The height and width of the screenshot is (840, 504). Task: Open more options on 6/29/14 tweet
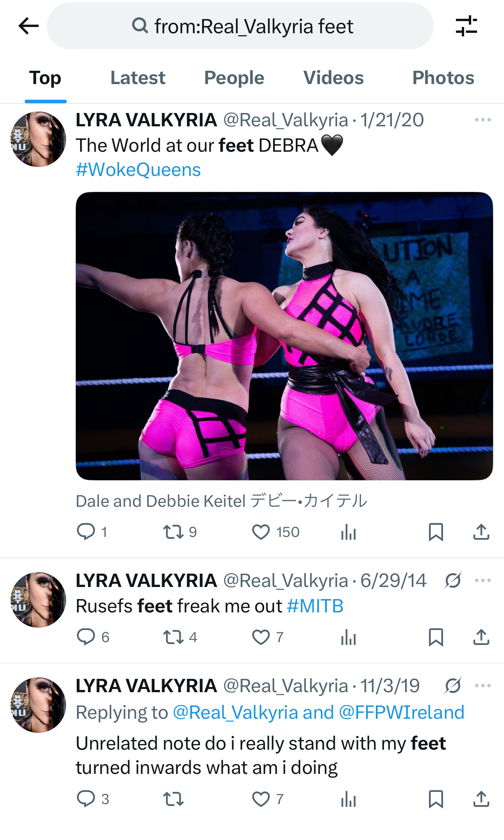coord(483,580)
